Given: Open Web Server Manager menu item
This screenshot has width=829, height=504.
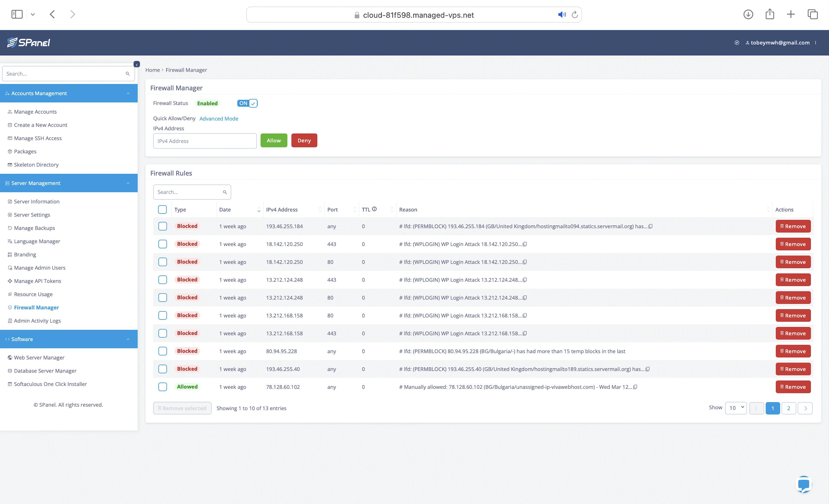Looking at the screenshot, I should tap(39, 357).
